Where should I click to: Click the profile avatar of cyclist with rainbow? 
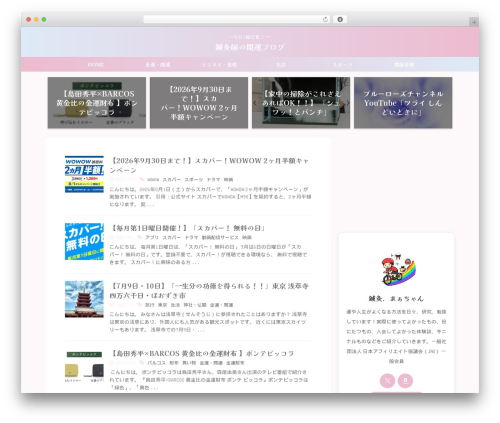coord(397,270)
